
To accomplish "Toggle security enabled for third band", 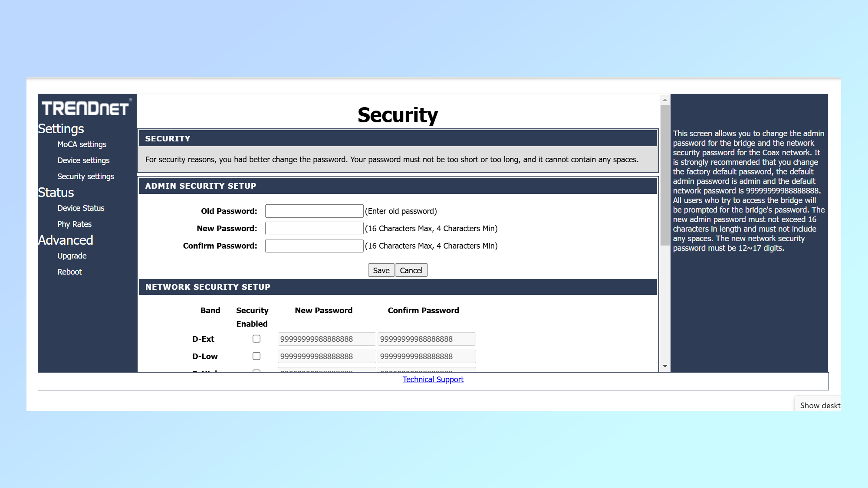I will coord(256,373).
